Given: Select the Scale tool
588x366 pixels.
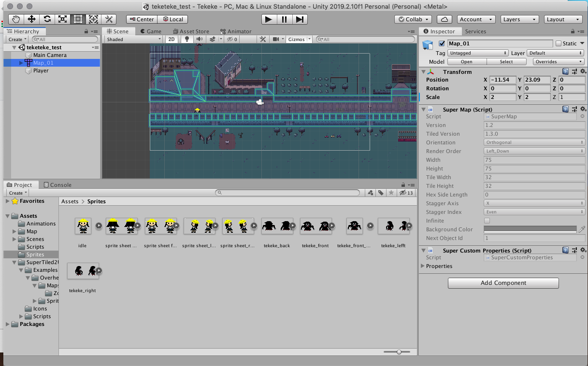Looking at the screenshot, I should [x=62, y=19].
